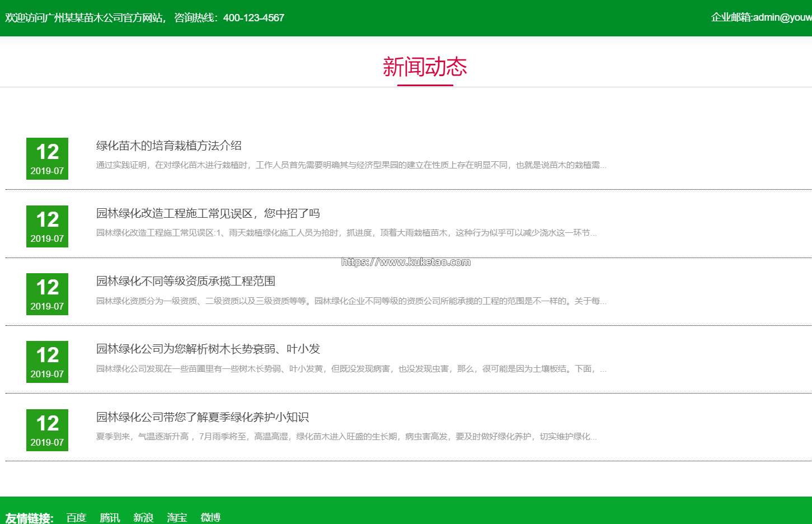The height and width of the screenshot is (524, 812).
Task: Click the 咨询热线 400-123-4567 text in header
Action: tap(229, 18)
